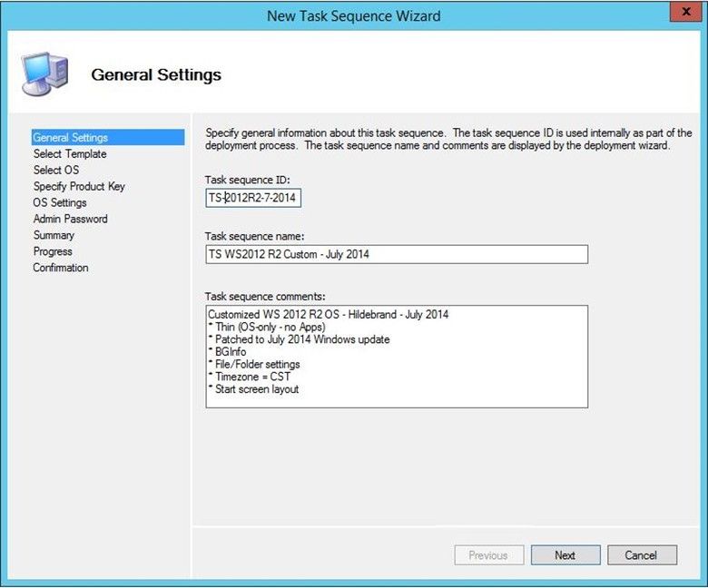
Task: Click the 'BGInfo' comment line
Action: click(227, 351)
